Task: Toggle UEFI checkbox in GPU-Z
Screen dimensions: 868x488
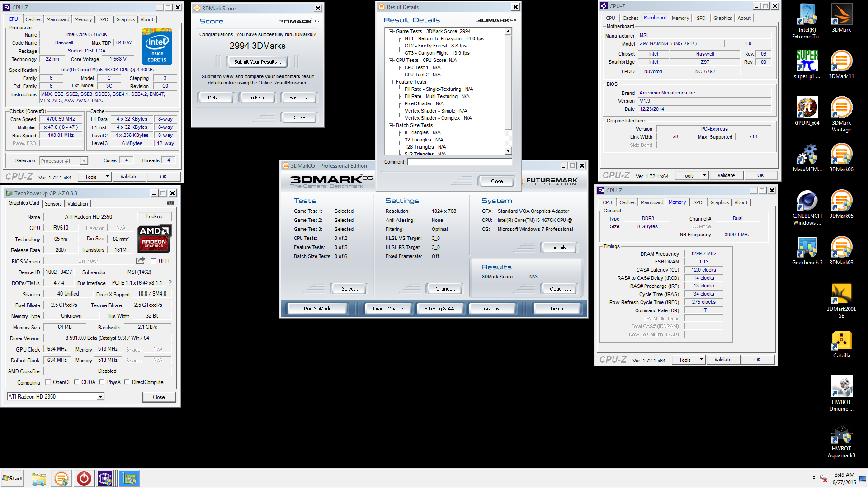Action: 153,261
